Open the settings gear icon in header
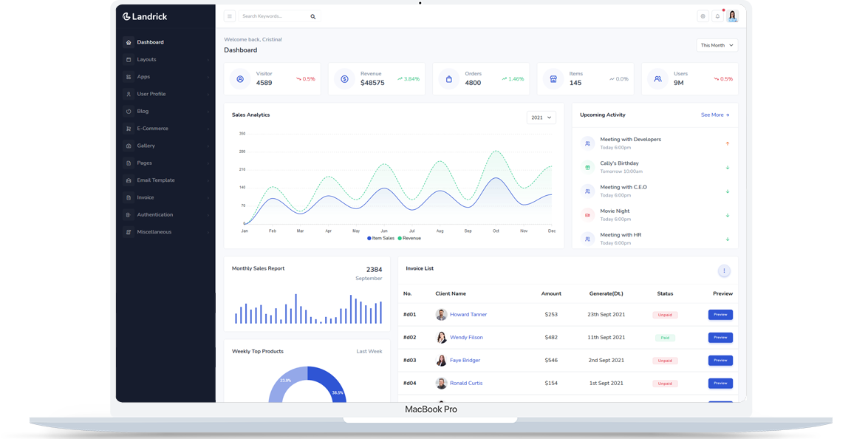Image resolution: width=868 pixels, height=439 pixels. click(x=703, y=16)
